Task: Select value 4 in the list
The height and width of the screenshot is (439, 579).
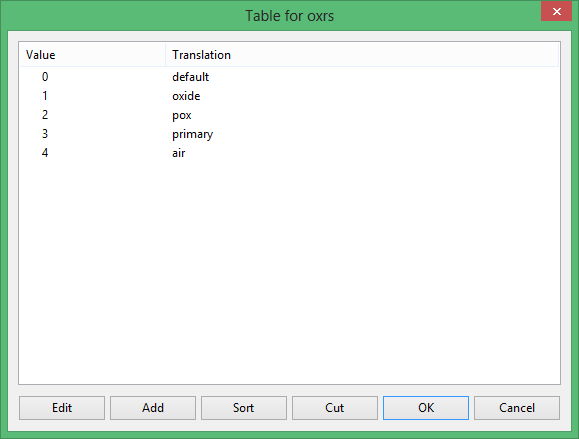Action: 45,153
